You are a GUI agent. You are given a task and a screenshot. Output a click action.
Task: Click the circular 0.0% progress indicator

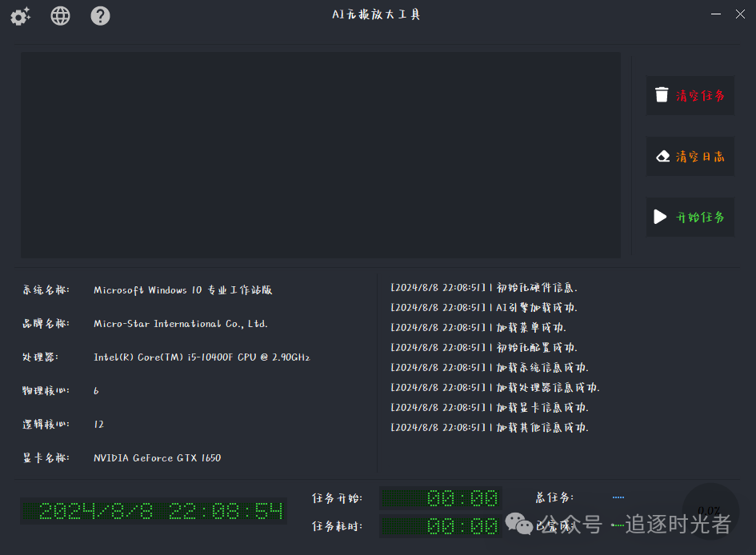point(710,511)
